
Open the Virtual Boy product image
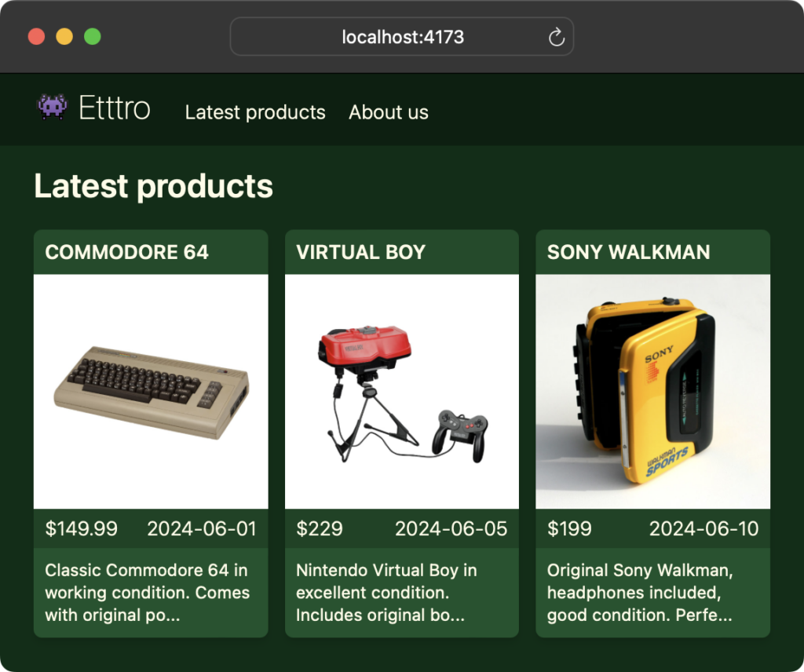(x=402, y=390)
